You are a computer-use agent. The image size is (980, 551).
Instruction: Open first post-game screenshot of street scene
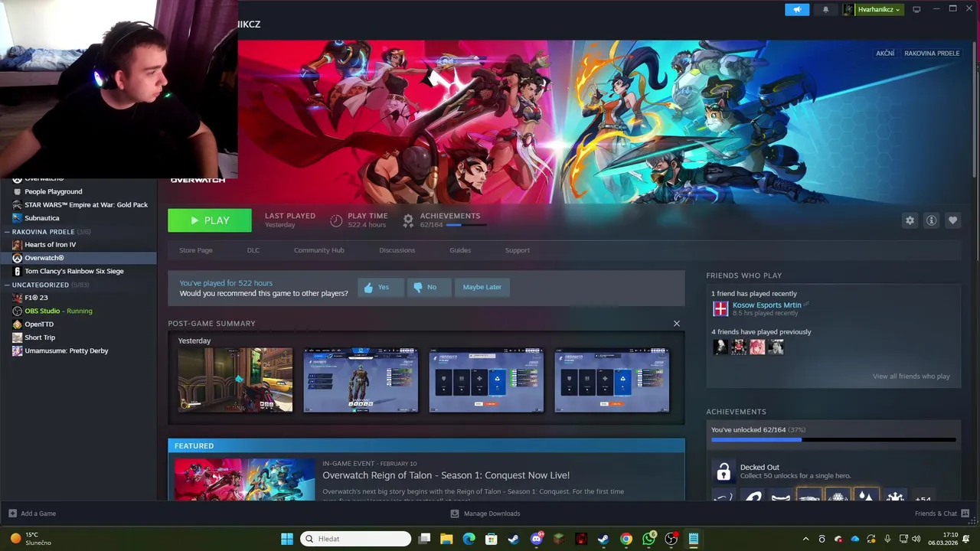(x=236, y=380)
